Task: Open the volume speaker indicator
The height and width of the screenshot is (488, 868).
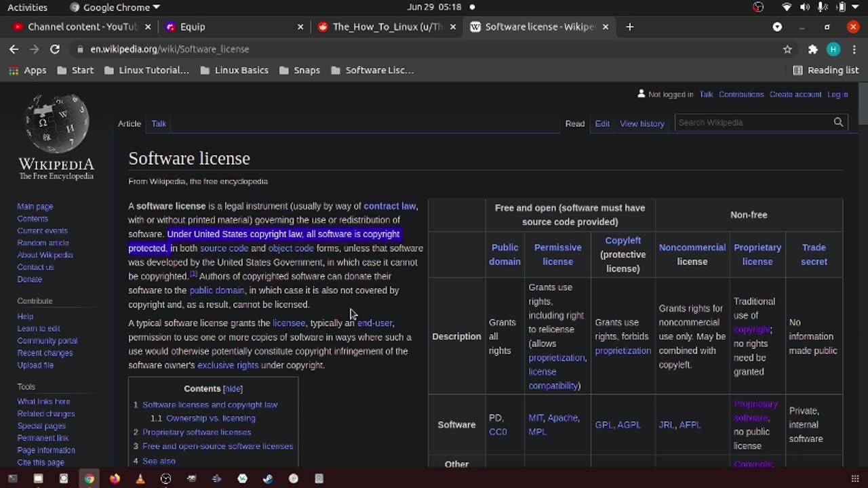Action: [x=805, y=7]
